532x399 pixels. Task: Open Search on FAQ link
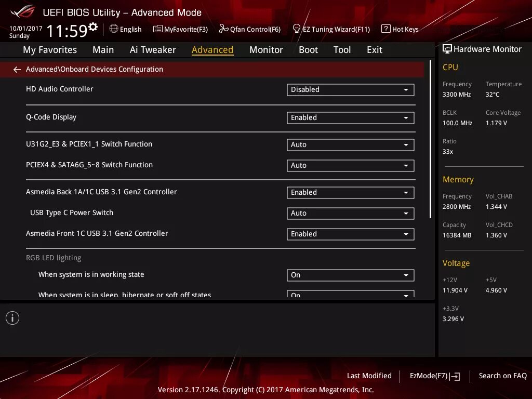pyautogui.click(x=502, y=376)
